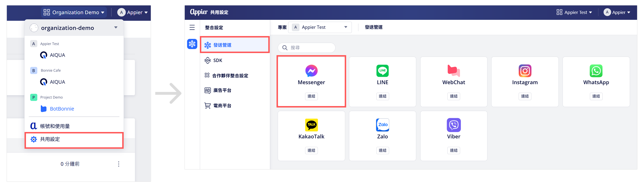This screenshot has width=644, height=187.
Task: Select the Zalo channel icon
Action: (x=382, y=125)
